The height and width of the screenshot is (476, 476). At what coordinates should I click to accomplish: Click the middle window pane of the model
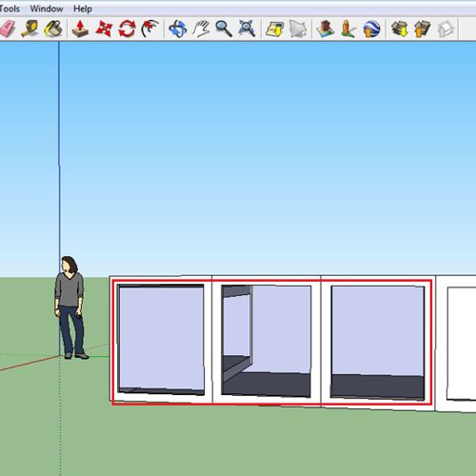click(266, 341)
